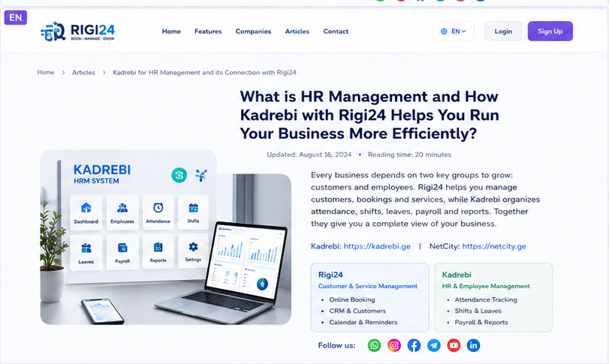Click 'Customer & Service Management' subtitle
The height and width of the screenshot is (364, 609).
pyautogui.click(x=368, y=286)
